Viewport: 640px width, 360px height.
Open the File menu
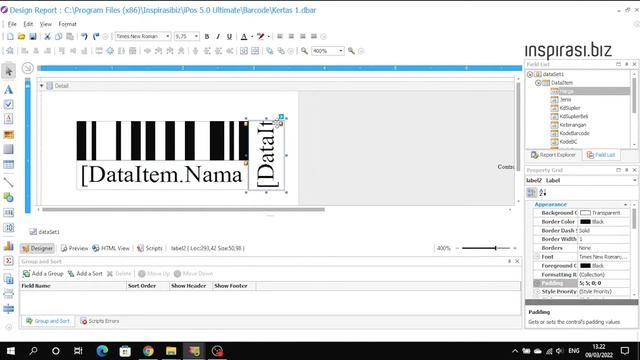tap(12, 24)
